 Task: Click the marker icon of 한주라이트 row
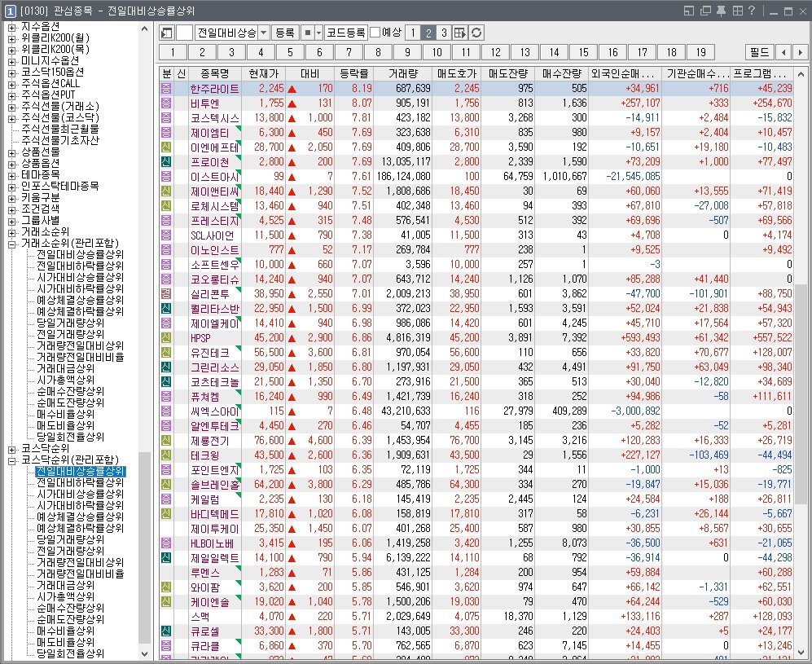165,89
